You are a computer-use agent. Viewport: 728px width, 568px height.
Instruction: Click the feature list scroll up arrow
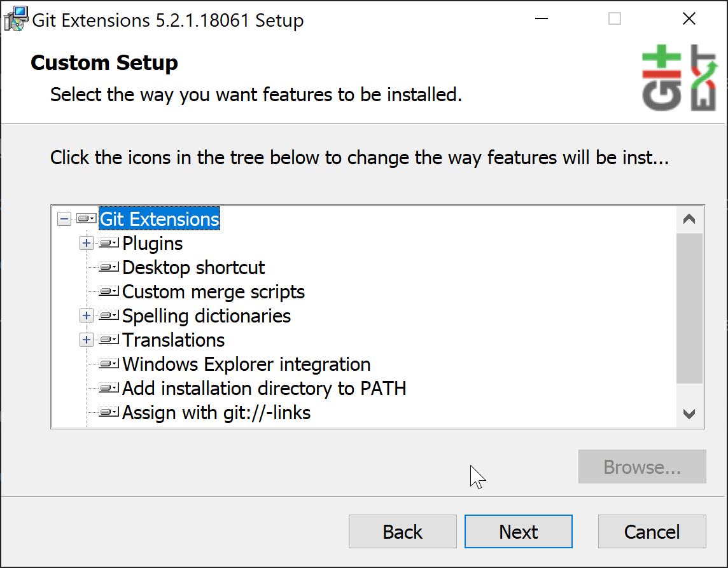[x=689, y=219]
